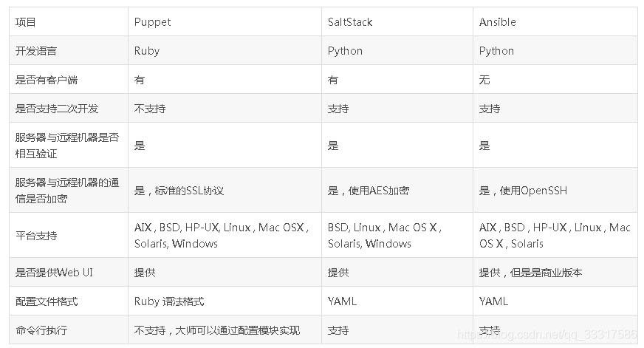The image size is (644, 348).
Task: Select the 是否提供Web UI row label
Action: 69,273
